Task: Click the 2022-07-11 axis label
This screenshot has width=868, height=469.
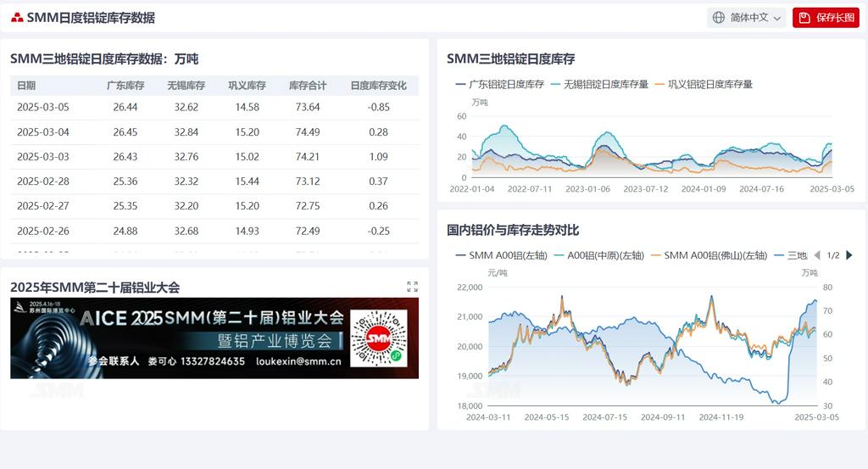Action: tap(530, 189)
